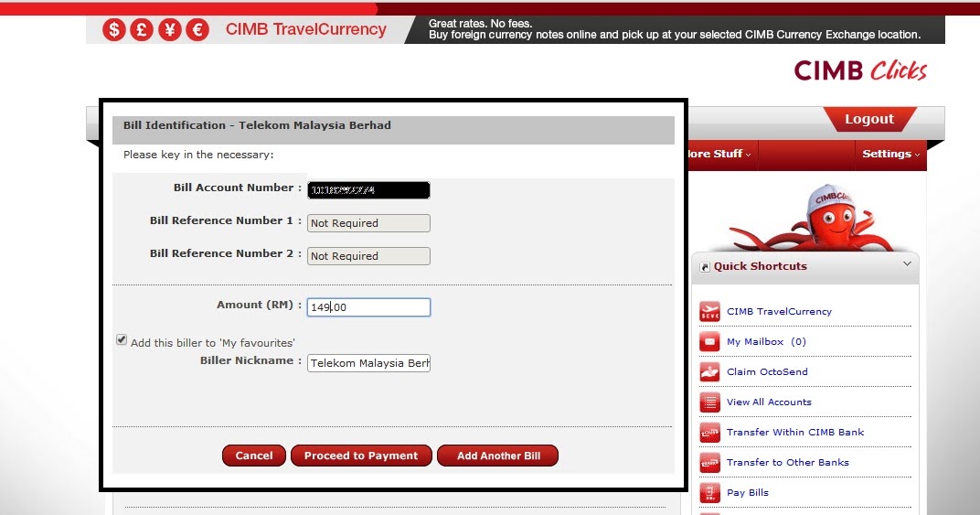Image resolution: width=980 pixels, height=515 pixels.
Task: Click the pound currency circle icon
Action: click(x=142, y=30)
